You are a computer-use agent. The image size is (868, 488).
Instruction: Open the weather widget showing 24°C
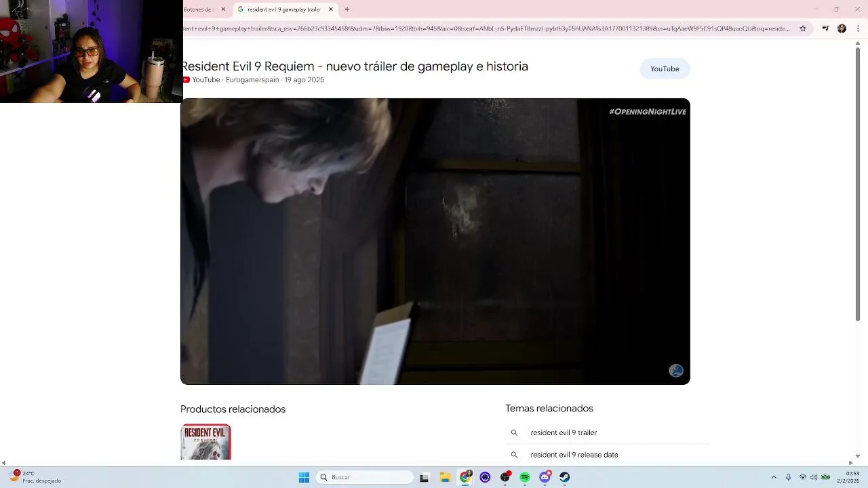35,477
